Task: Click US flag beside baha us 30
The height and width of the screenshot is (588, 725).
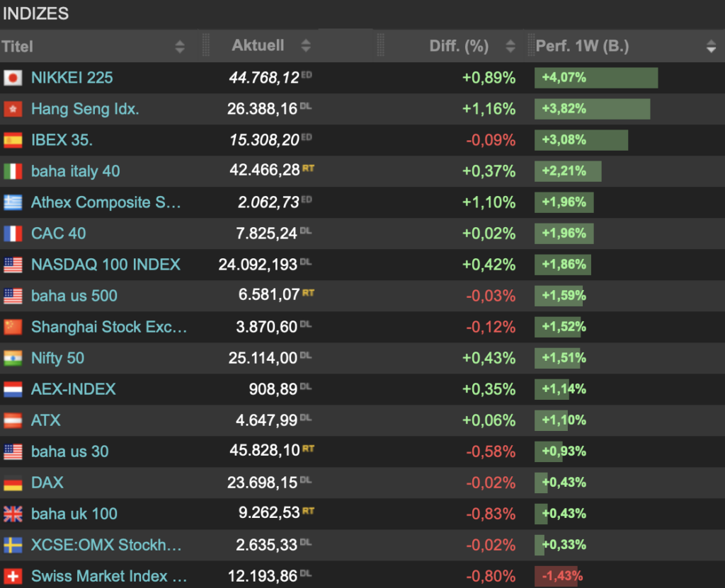Action: (x=13, y=451)
